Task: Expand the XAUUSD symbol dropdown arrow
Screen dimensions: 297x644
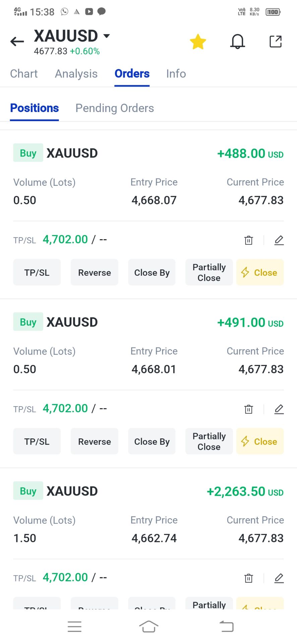Action: point(107,36)
